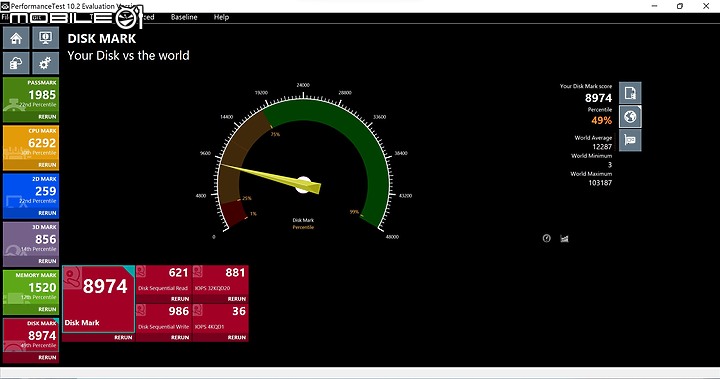Open the system information monitor icon
Image resolution: width=720 pixels, height=379 pixels.
point(45,38)
